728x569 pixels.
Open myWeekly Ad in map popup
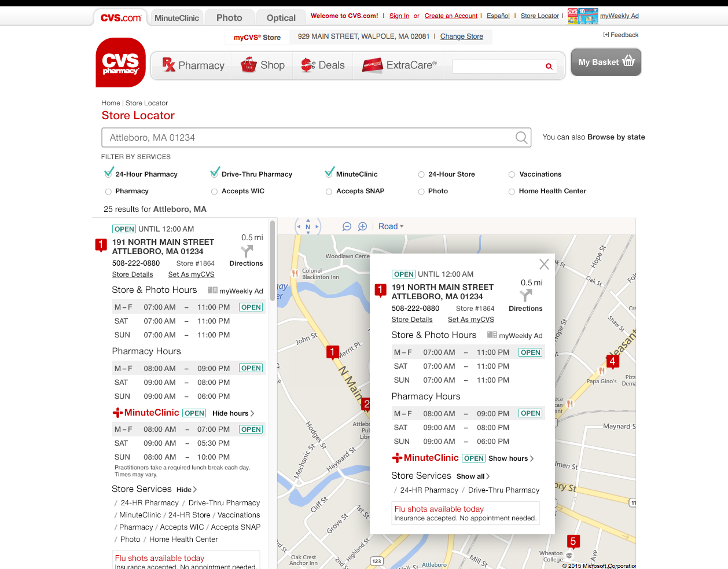click(x=514, y=335)
